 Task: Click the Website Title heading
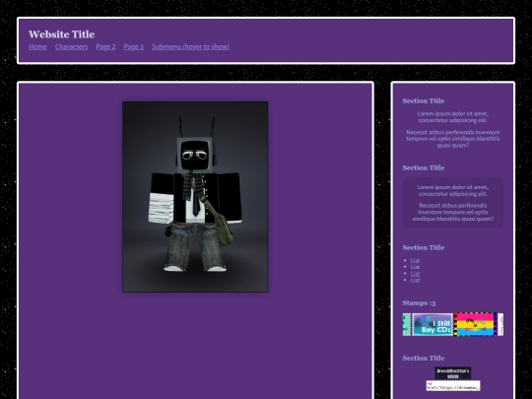(x=61, y=34)
